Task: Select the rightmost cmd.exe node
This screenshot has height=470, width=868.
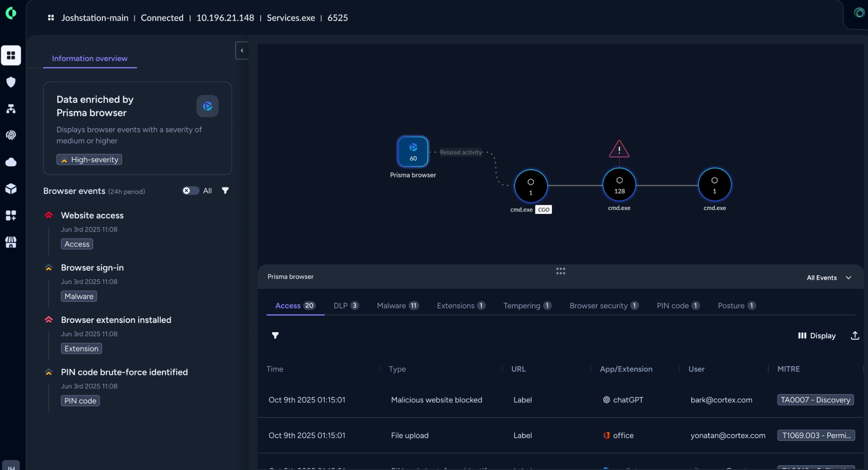Action: tap(715, 185)
